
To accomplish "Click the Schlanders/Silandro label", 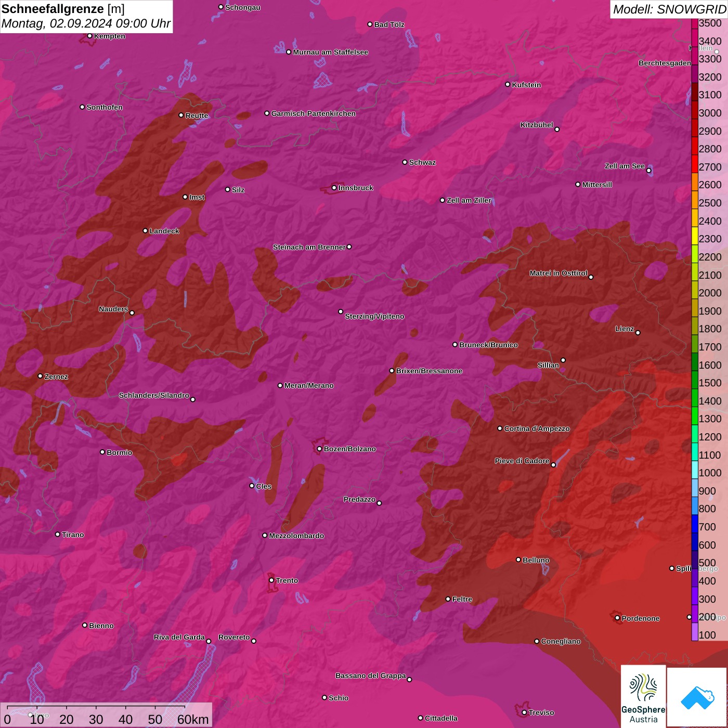I will [154, 395].
